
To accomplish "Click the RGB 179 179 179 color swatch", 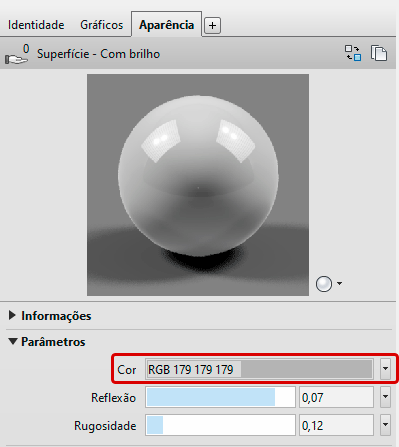I will (x=259, y=369).
